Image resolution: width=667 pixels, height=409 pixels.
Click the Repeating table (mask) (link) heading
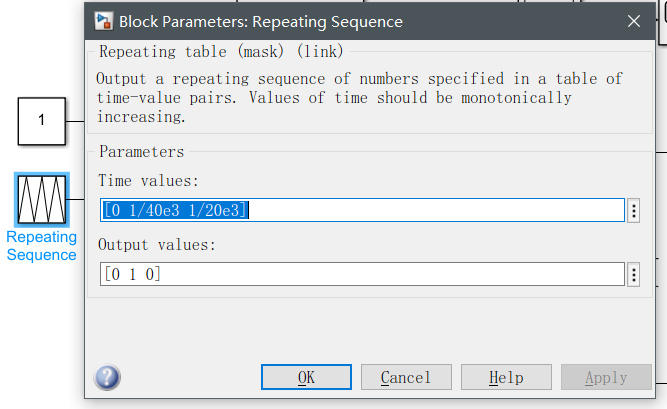(x=221, y=51)
